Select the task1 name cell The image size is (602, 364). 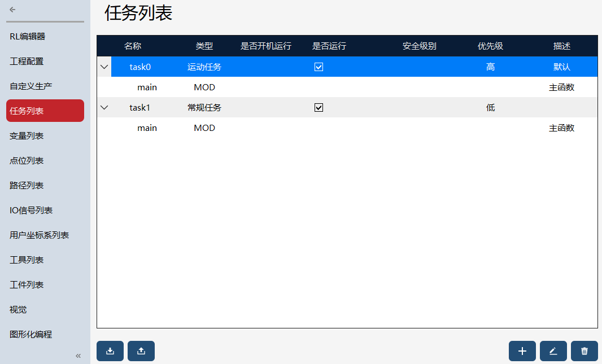coord(139,107)
